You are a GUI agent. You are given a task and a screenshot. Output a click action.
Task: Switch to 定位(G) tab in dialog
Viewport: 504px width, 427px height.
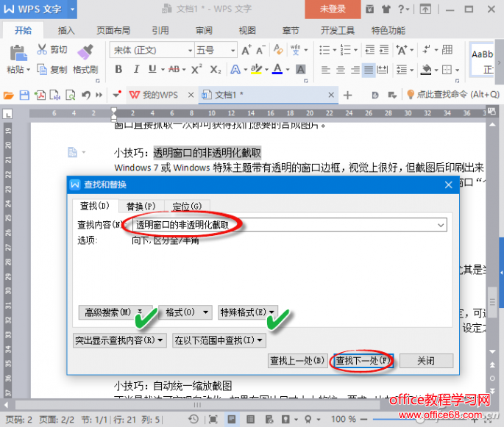(187, 206)
